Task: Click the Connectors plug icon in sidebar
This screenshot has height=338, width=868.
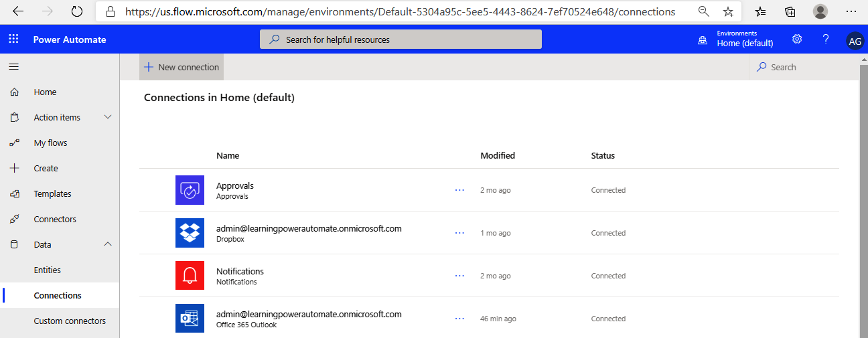Action: tap(15, 220)
